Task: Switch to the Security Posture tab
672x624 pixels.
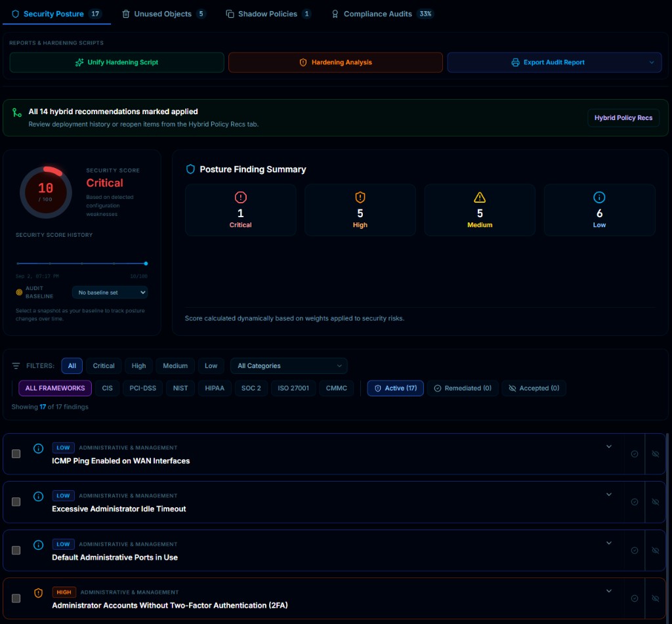Action: pyautogui.click(x=56, y=14)
